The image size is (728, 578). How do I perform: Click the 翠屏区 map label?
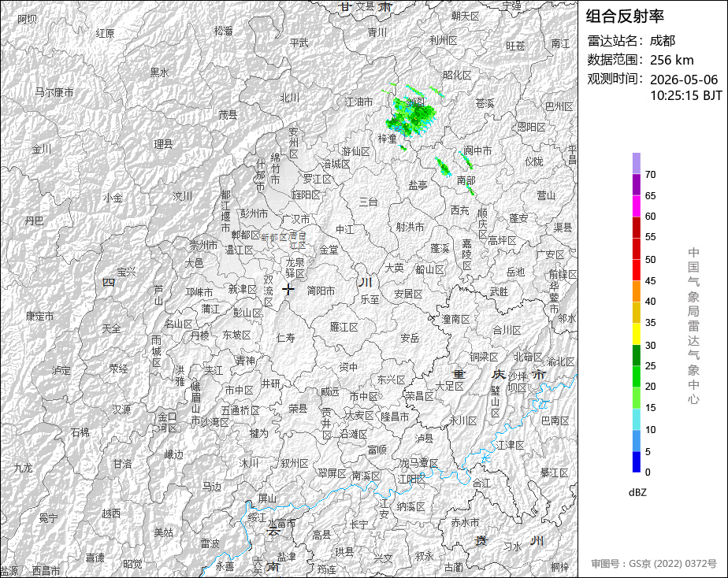(332, 473)
